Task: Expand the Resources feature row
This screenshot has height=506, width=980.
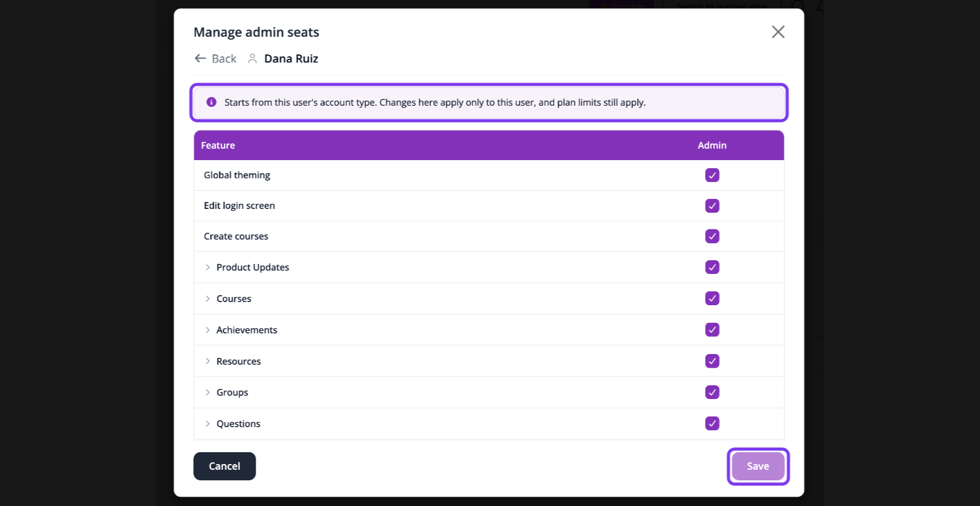Action: point(207,361)
